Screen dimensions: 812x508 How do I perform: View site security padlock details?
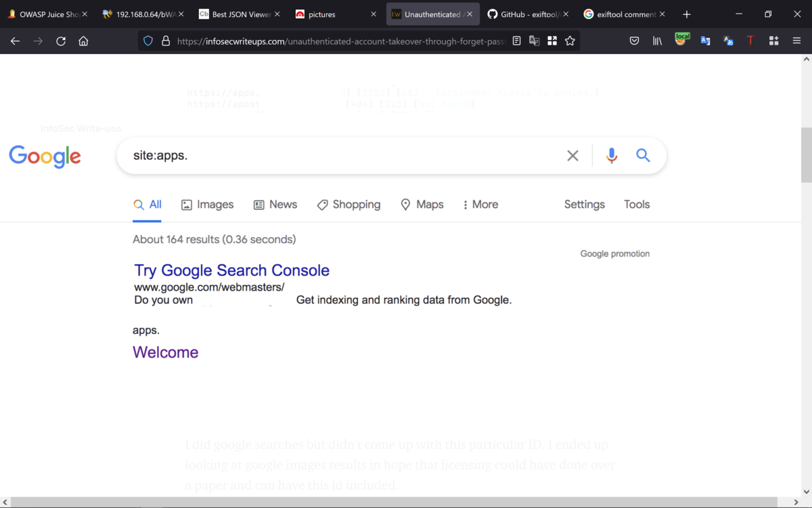[166, 41]
